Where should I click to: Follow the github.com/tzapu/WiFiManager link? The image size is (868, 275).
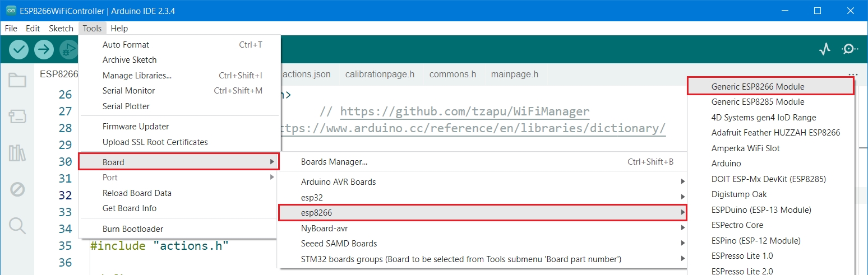point(464,111)
